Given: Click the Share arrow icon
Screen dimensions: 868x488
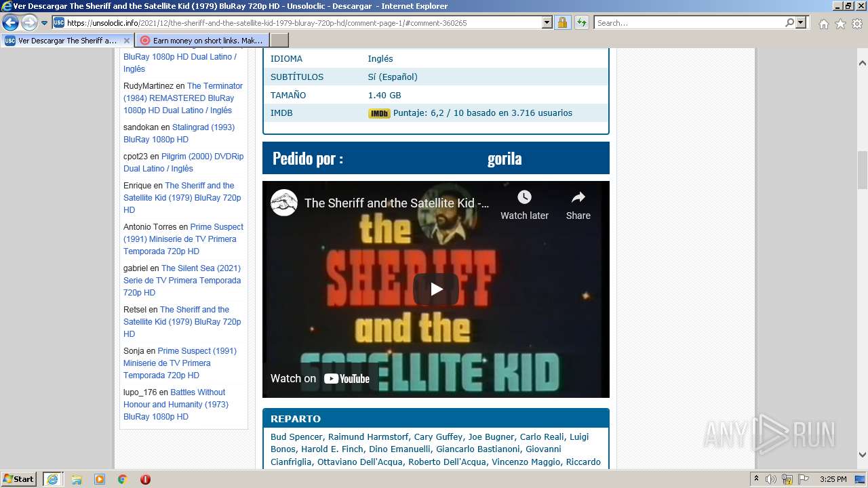Looking at the screenshot, I should click(x=578, y=197).
